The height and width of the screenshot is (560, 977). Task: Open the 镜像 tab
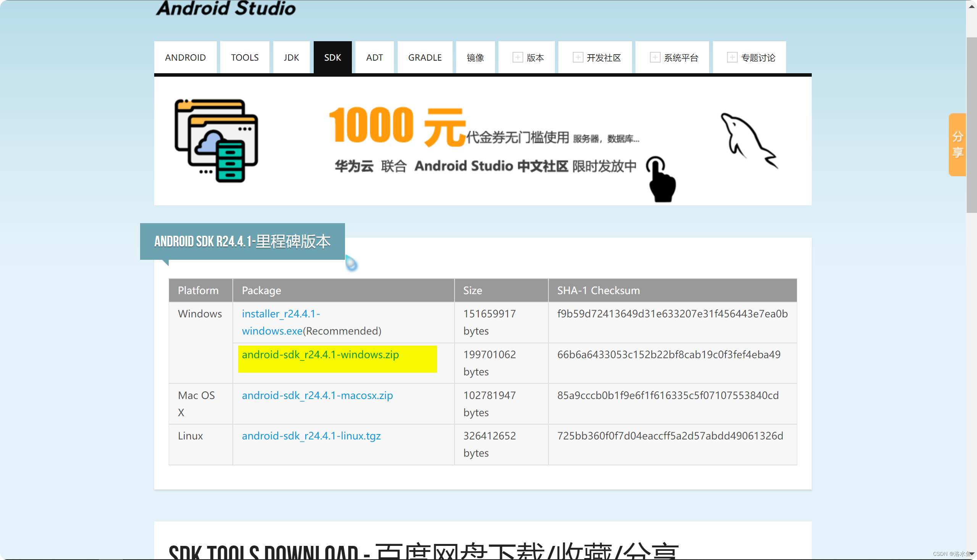[x=475, y=57]
